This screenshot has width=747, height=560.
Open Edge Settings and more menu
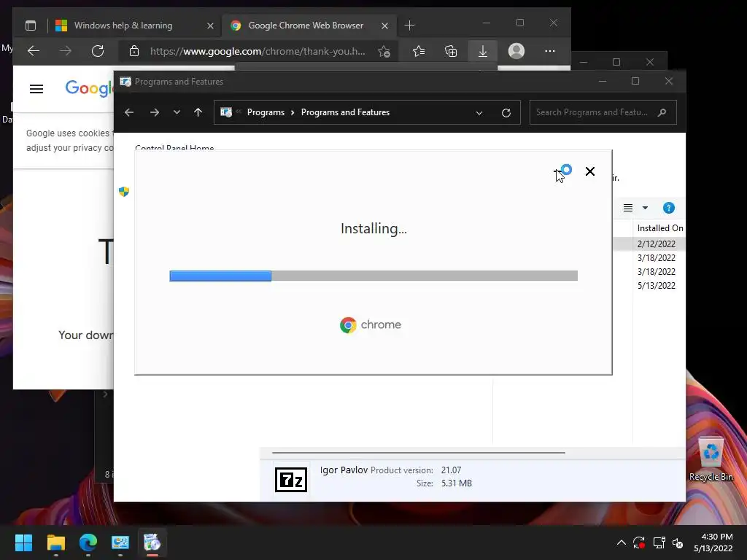550,51
